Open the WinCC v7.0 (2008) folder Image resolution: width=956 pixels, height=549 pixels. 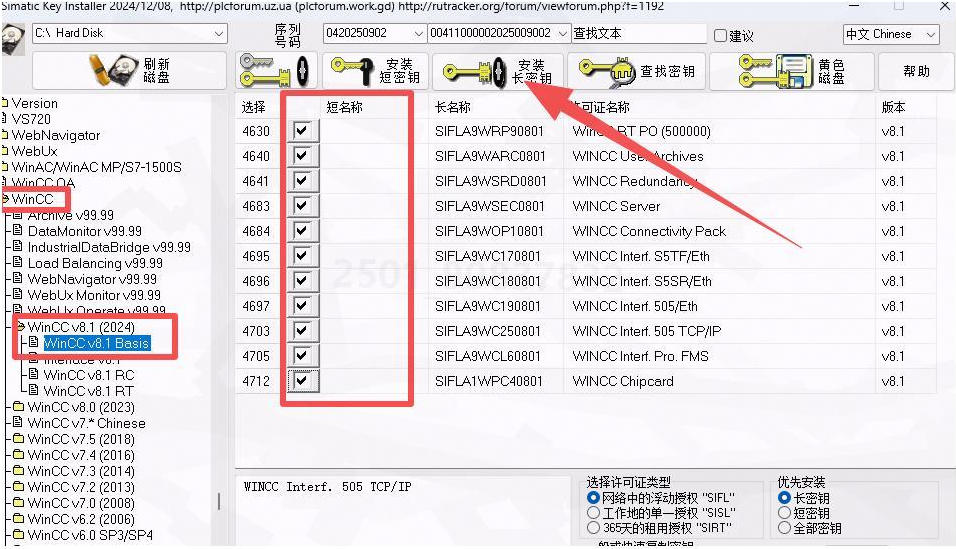[x=73, y=503]
